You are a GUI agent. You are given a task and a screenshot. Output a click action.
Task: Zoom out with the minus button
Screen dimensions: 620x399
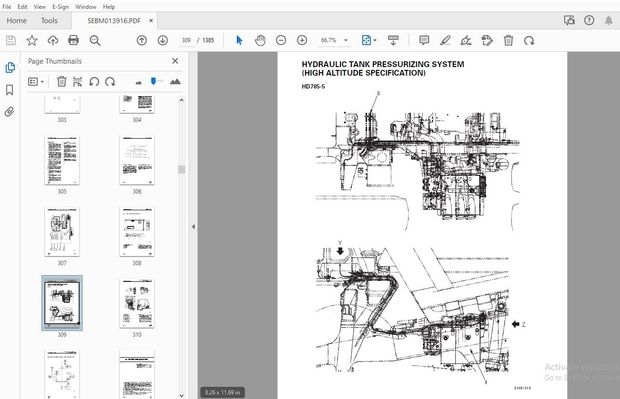(281, 40)
